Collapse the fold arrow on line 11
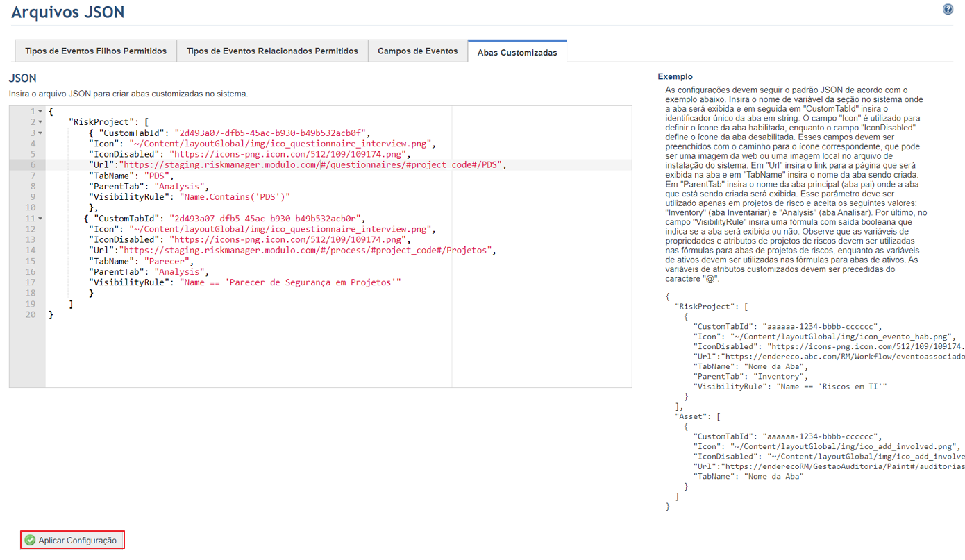This screenshot has width=965, height=560. [x=40, y=219]
